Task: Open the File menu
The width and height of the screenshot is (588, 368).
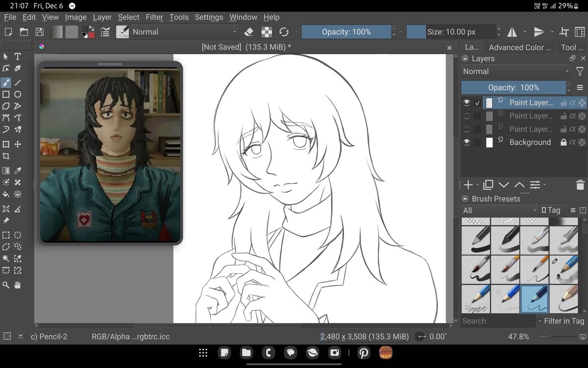Action: coord(10,17)
